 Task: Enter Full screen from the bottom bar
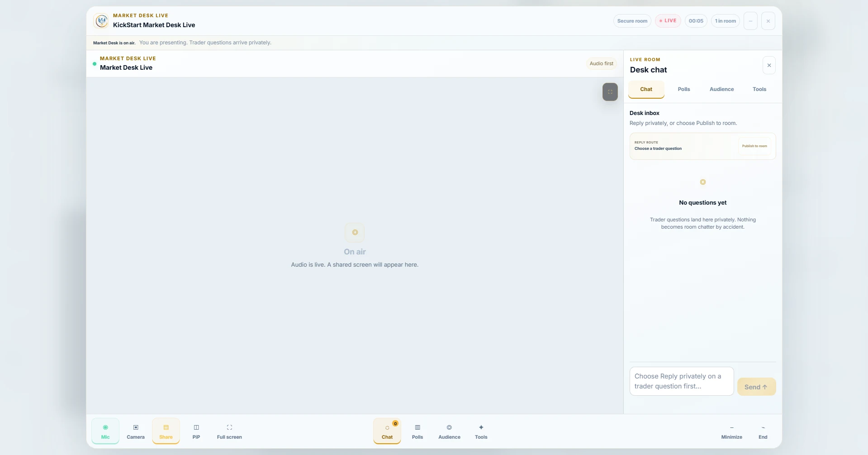point(229,431)
